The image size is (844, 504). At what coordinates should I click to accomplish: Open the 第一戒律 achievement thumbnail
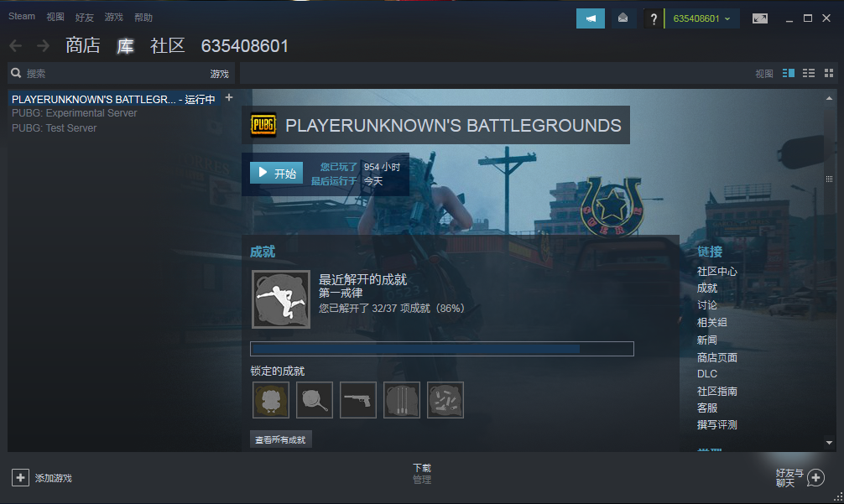click(x=281, y=299)
